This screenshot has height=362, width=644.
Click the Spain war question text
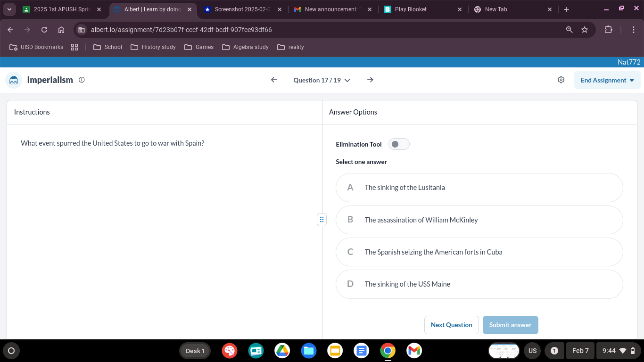pyautogui.click(x=113, y=143)
